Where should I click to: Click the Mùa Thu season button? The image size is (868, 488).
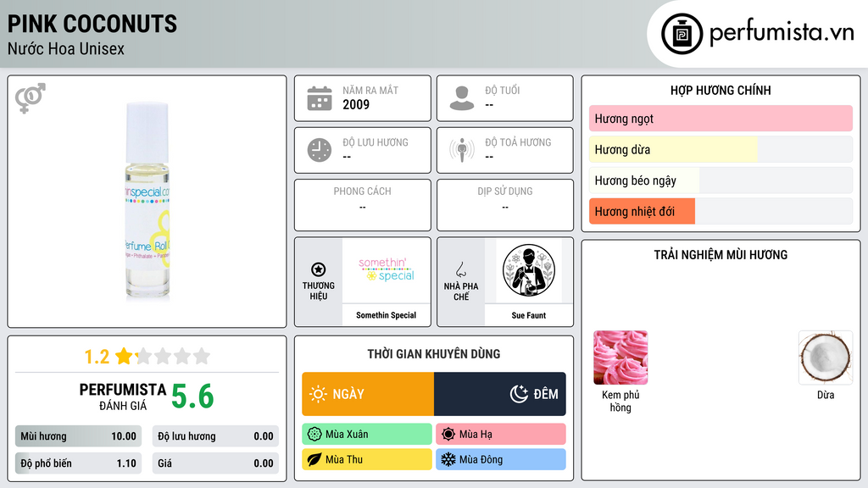[367, 459]
